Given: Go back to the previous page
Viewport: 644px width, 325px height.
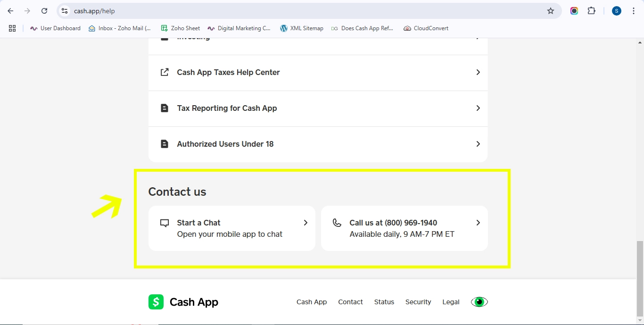Looking at the screenshot, I should pos(10,11).
